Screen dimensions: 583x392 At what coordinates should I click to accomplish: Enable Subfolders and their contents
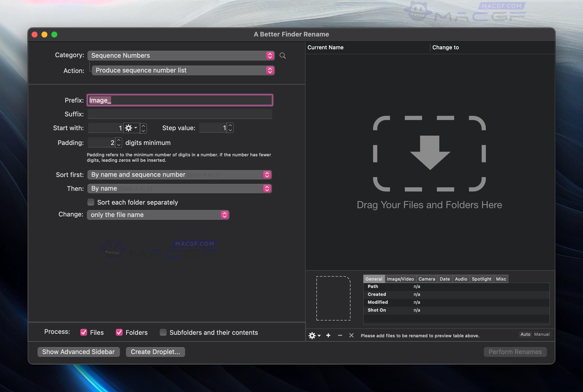163,332
